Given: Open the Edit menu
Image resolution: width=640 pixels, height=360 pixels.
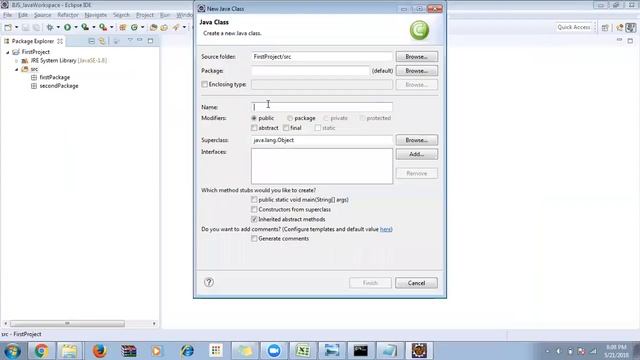Looking at the screenshot, I should 23,15.
